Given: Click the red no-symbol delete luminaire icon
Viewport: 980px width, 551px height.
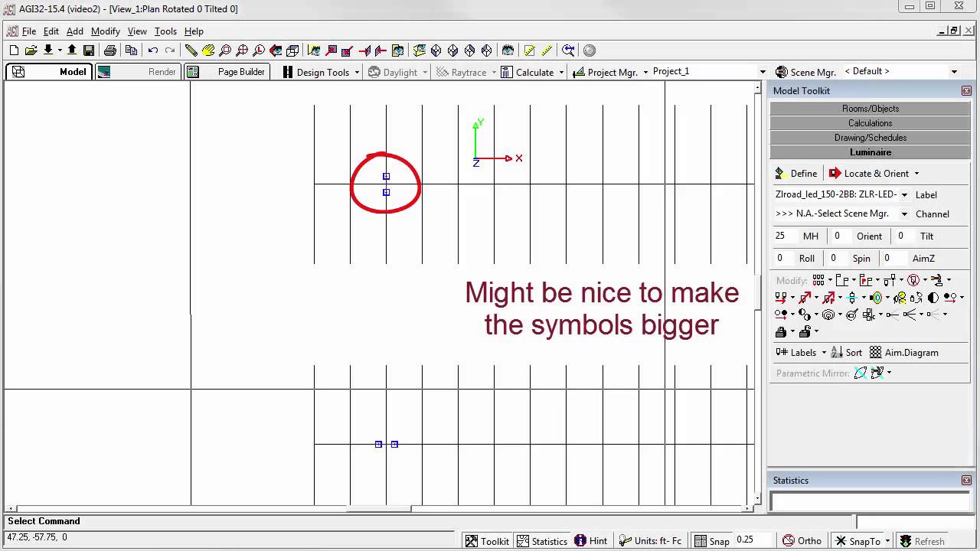Looking at the screenshot, I should point(913,280).
